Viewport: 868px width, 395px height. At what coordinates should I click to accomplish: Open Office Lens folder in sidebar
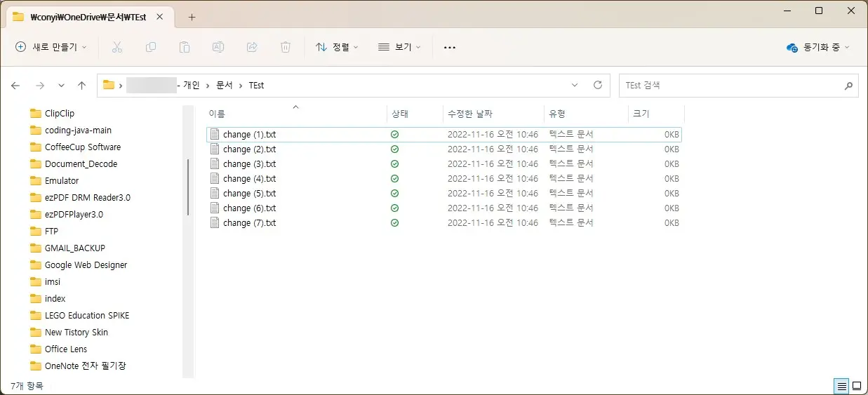[x=66, y=349]
